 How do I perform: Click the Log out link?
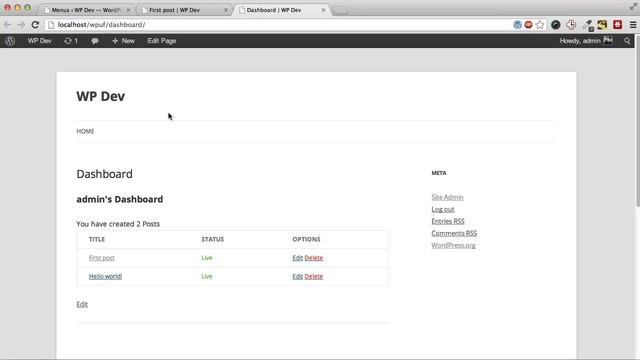443,209
